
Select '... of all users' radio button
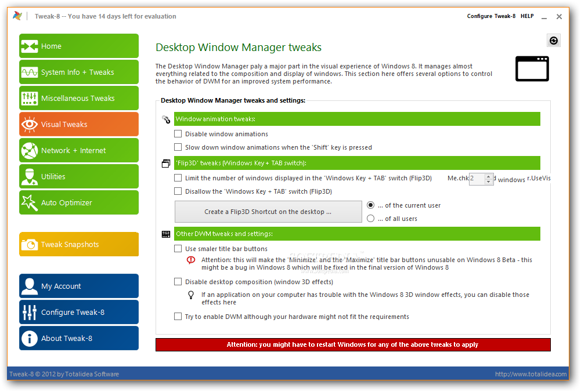pyautogui.click(x=370, y=219)
